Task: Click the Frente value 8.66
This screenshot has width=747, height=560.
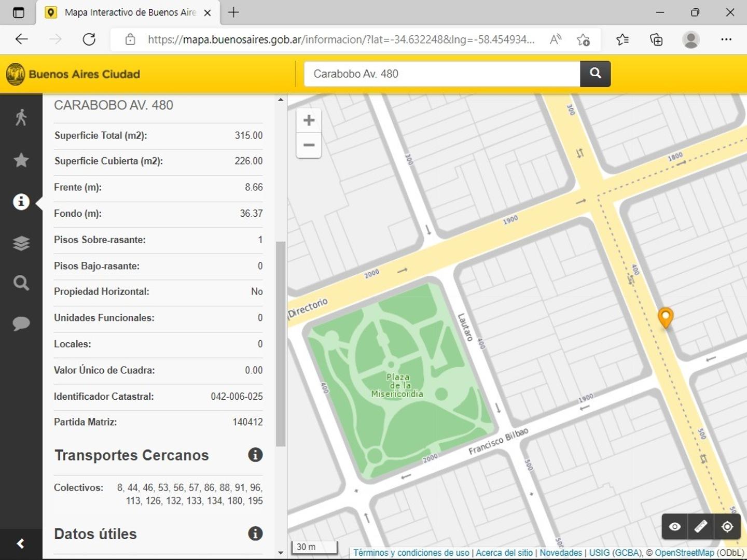Action: pyautogui.click(x=254, y=187)
